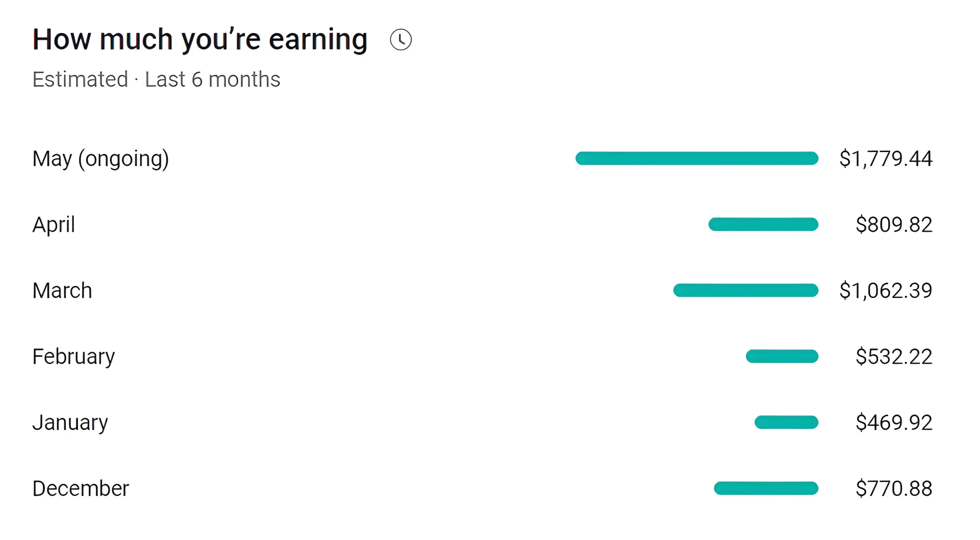Click the January earnings bar

(786, 422)
